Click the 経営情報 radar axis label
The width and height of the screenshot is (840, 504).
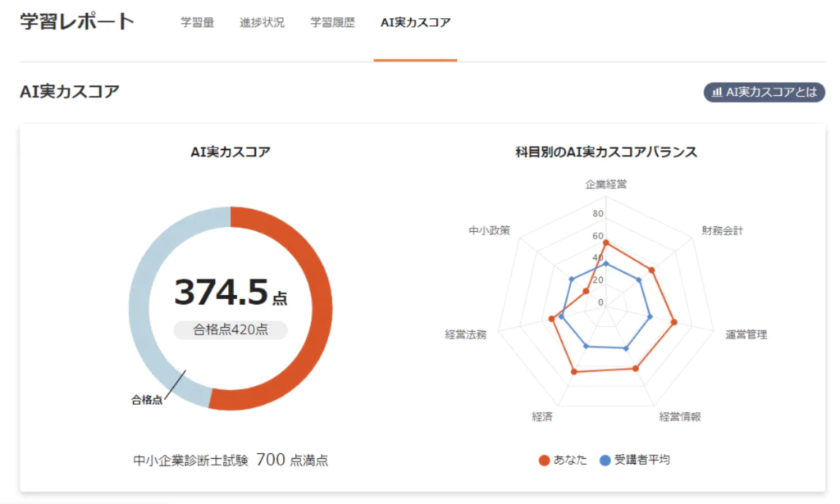click(680, 416)
